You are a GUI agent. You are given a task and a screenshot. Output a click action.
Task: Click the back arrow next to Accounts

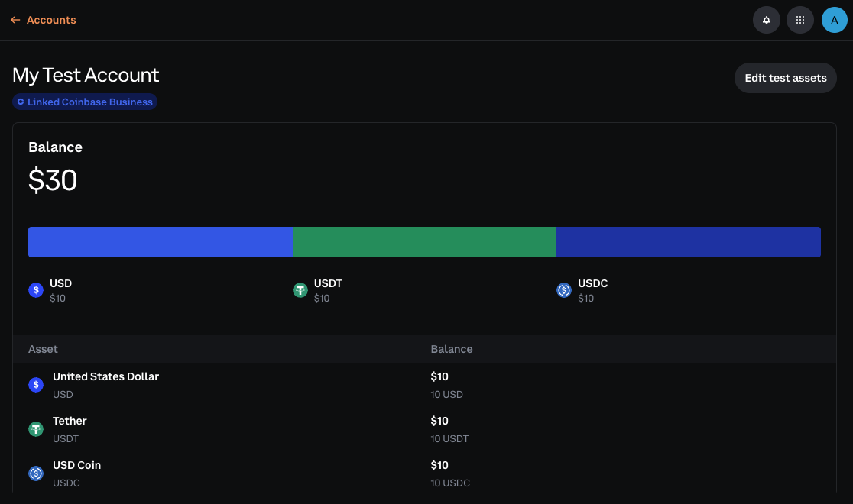coord(15,20)
